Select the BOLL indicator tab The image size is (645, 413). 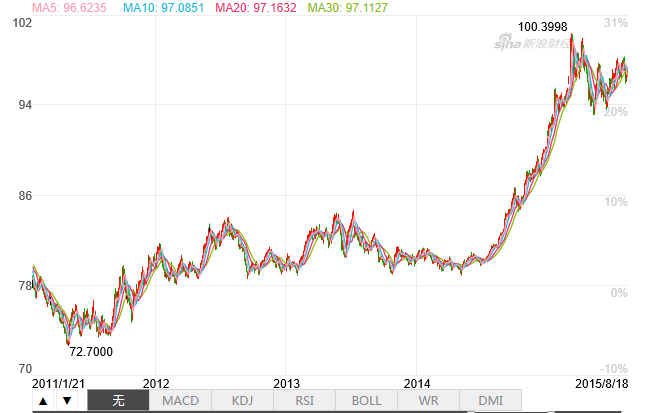[366, 401]
